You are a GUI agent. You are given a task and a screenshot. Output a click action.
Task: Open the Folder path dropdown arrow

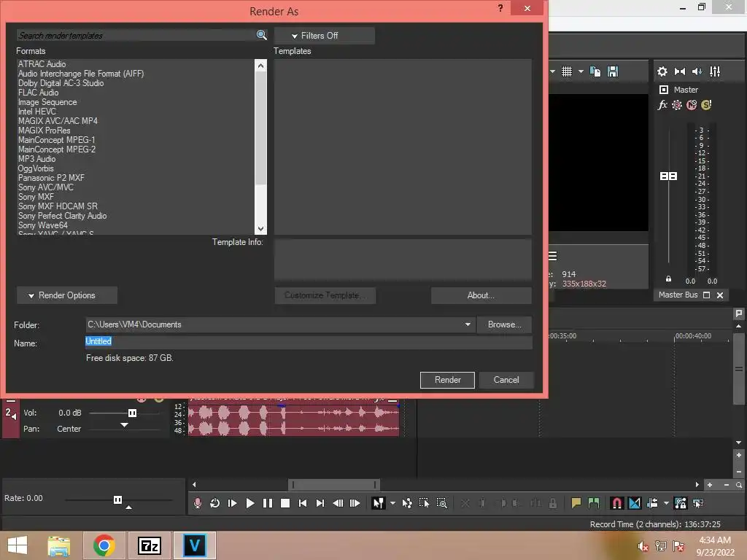point(468,324)
